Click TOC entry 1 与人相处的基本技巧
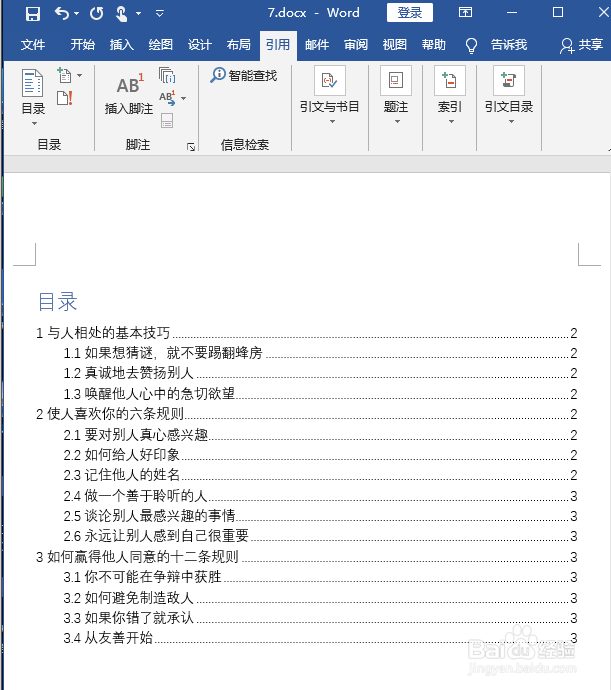Image resolution: width=611 pixels, height=690 pixels. pos(306,333)
